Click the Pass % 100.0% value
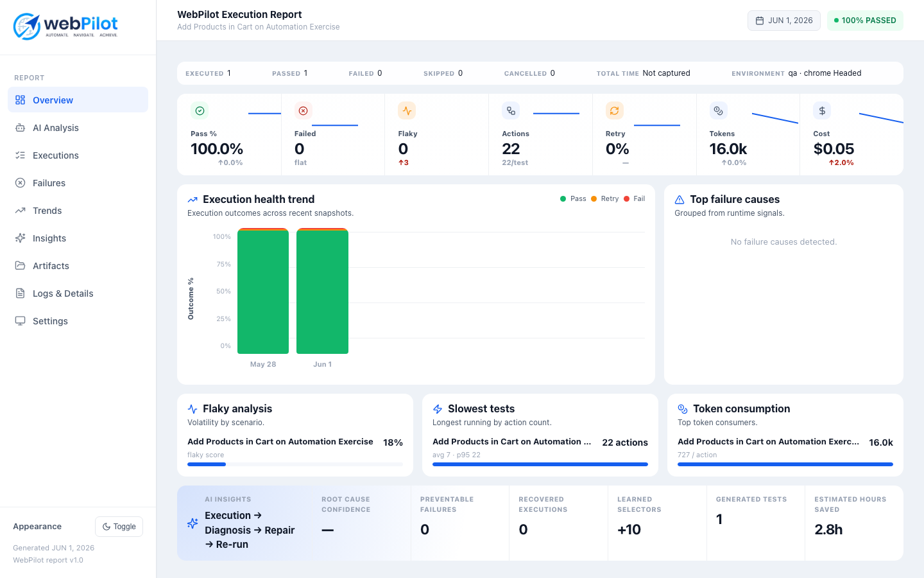The image size is (924, 578). click(x=217, y=149)
